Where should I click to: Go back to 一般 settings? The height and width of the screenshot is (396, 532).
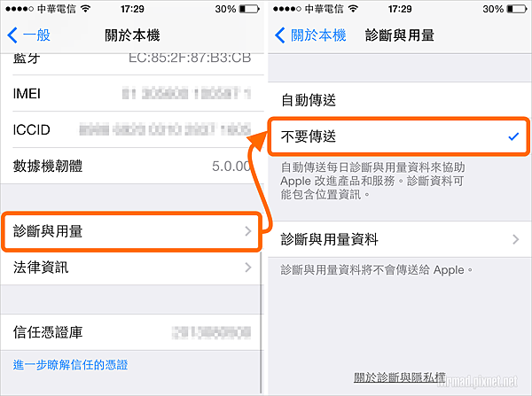coord(29,35)
